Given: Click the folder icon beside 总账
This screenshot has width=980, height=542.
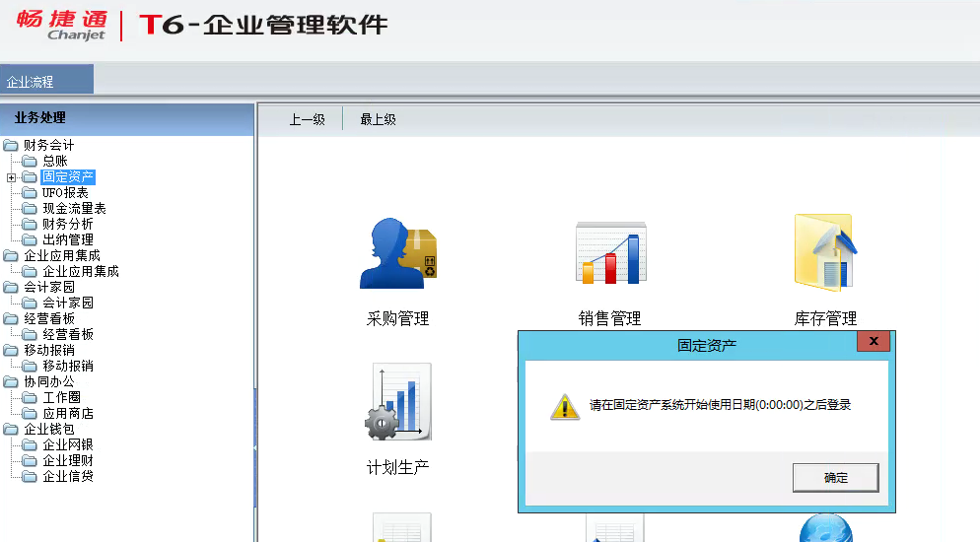Looking at the screenshot, I should pyautogui.click(x=30, y=161).
